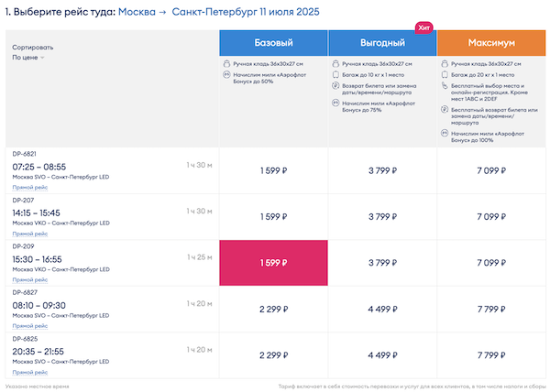
Task: Click 'Прямой рейс' link for flight DP-6825
Action: click(27, 373)
